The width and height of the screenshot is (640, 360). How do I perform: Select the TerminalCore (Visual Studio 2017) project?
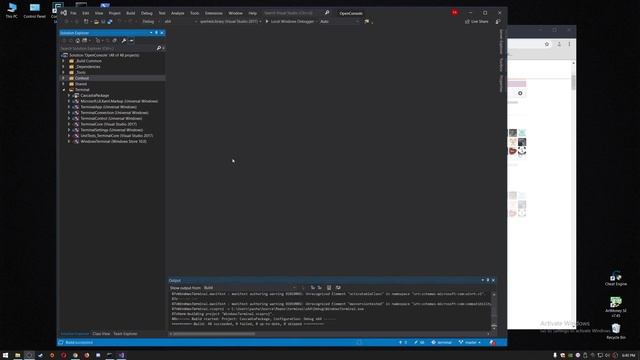coord(109,124)
